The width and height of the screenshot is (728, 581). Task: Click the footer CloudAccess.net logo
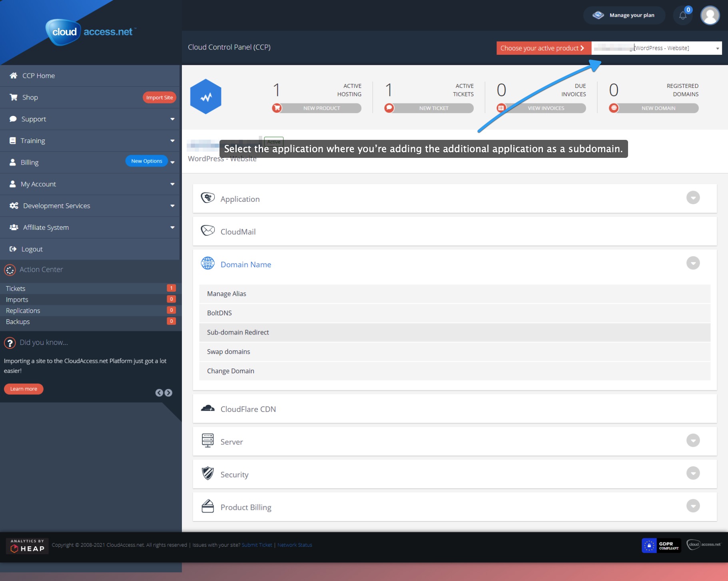point(704,544)
